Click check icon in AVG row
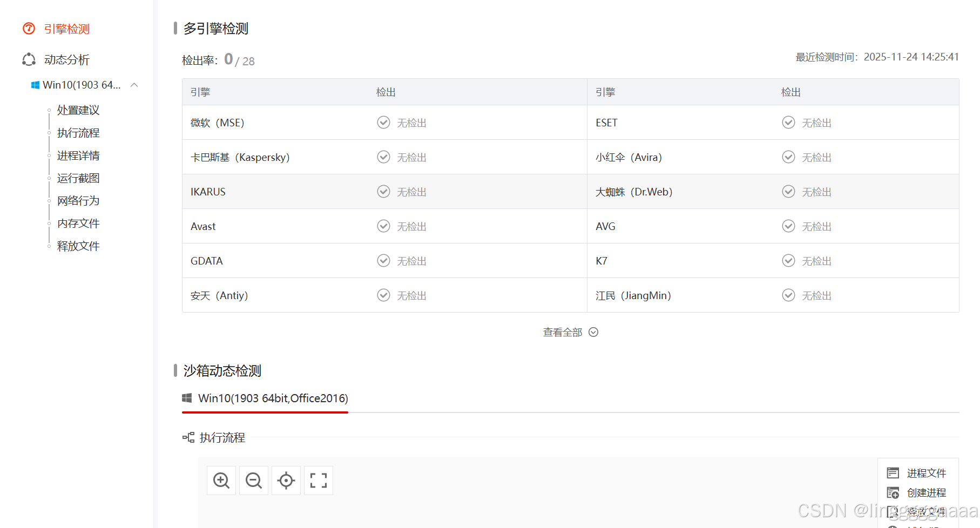 click(x=788, y=226)
